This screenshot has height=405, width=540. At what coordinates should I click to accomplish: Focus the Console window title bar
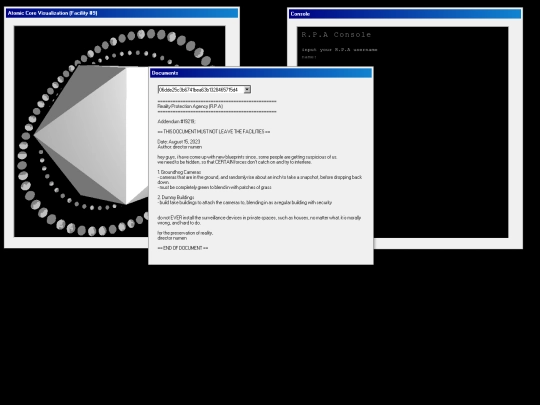[405, 14]
